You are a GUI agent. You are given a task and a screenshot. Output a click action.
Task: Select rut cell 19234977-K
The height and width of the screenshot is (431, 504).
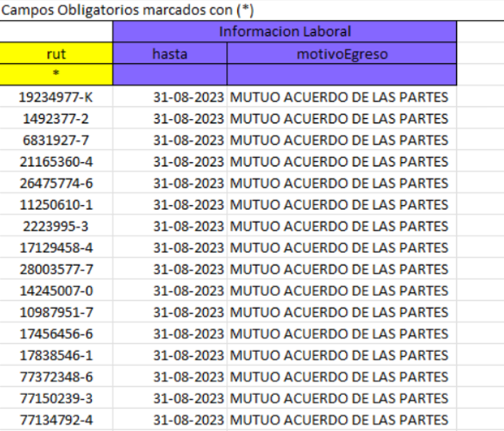[56, 97]
